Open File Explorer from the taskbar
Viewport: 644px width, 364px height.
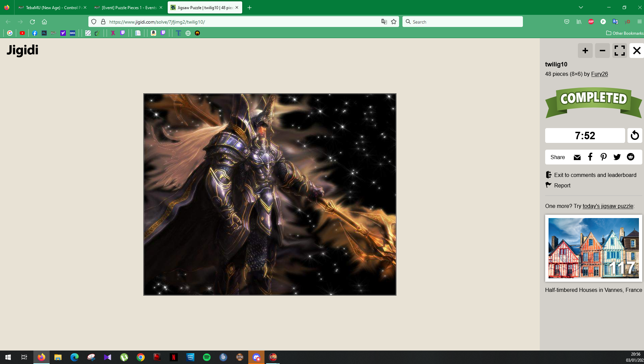58,357
